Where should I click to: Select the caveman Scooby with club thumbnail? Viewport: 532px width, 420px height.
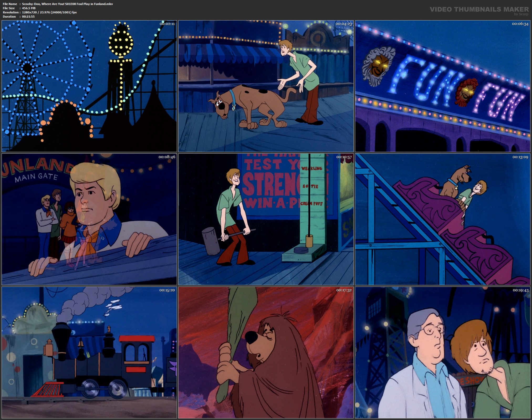click(266, 352)
